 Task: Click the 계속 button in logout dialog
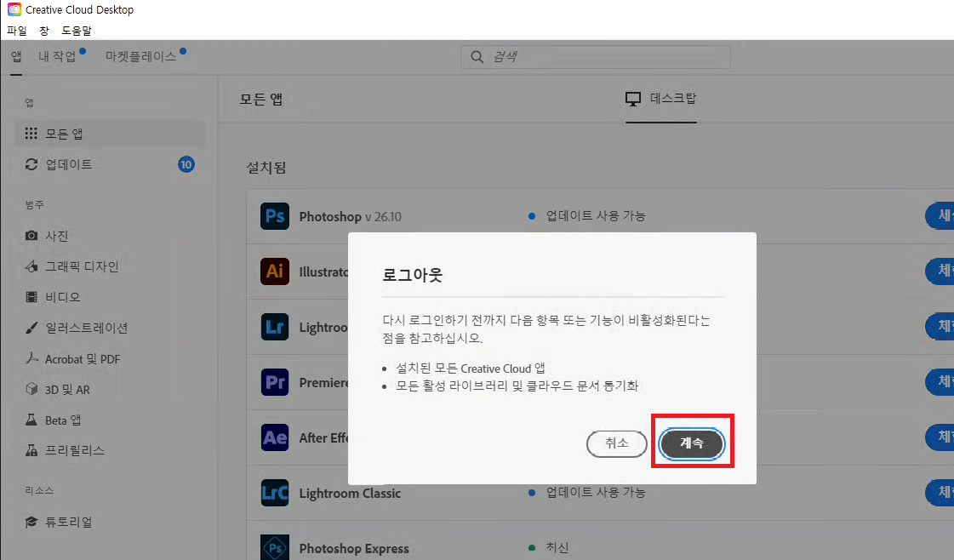coord(692,443)
